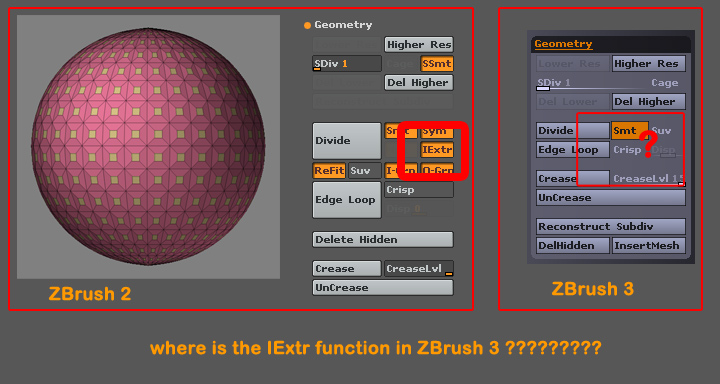Click greyed Lower Res in ZBrush 3 panel

(573, 63)
